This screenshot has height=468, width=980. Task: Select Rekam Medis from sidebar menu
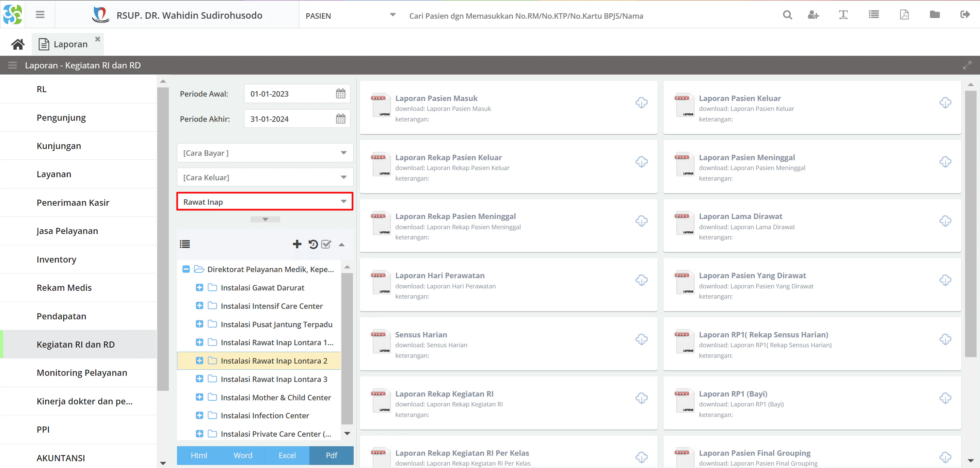[64, 287]
